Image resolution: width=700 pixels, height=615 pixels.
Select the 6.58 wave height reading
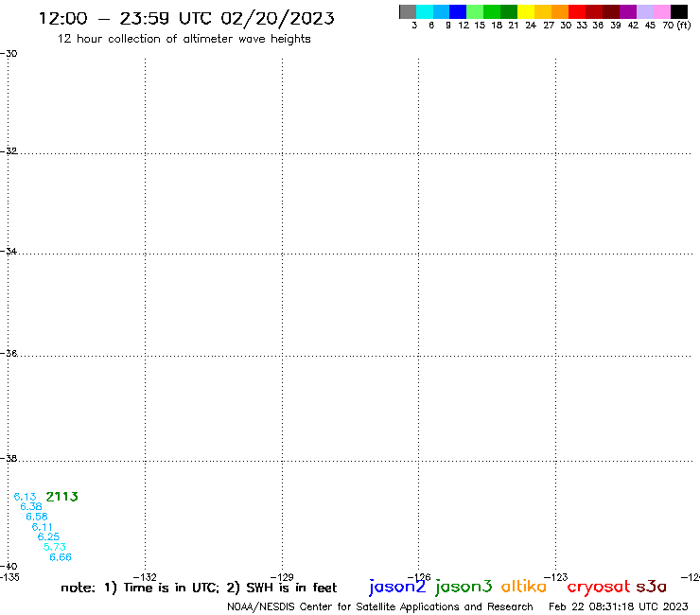point(37,517)
